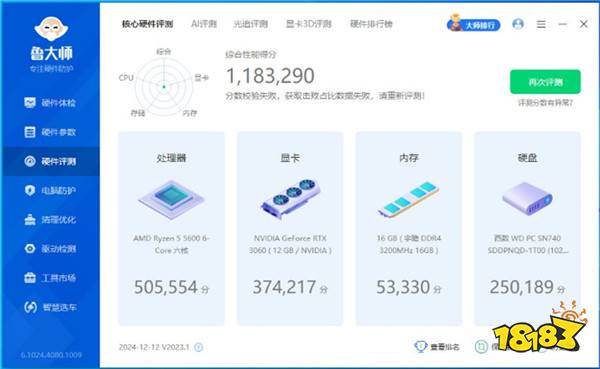Viewport: 600px width, 369px height.
Task: Click the 分数校验失败 warning message
Action: pyautogui.click(x=325, y=96)
